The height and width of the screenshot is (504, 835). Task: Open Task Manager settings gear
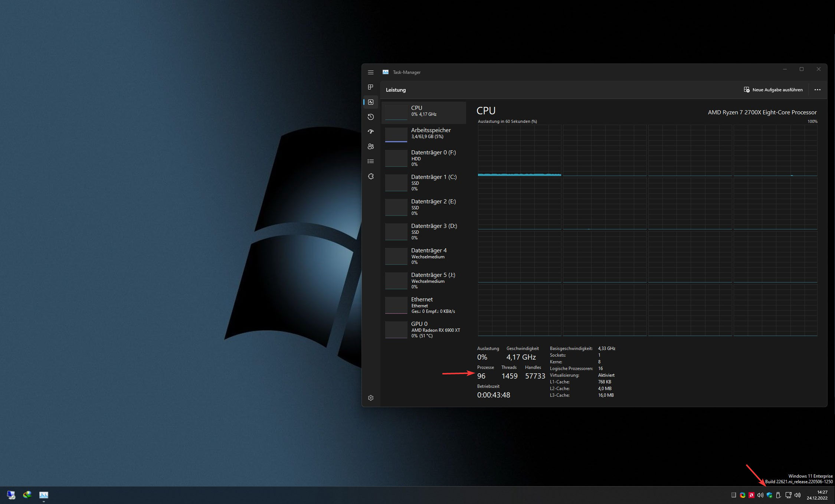point(370,398)
